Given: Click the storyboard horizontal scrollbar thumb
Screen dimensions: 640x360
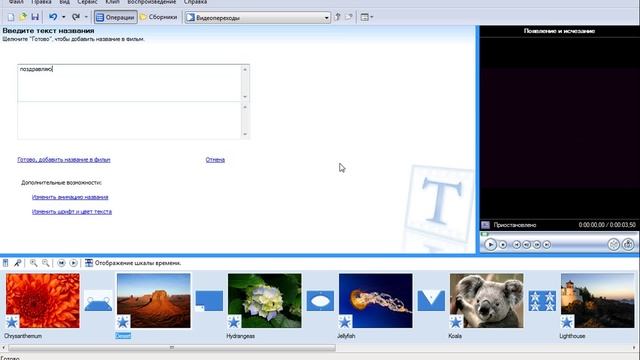Looking at the screenshot, I should [172, 348].
